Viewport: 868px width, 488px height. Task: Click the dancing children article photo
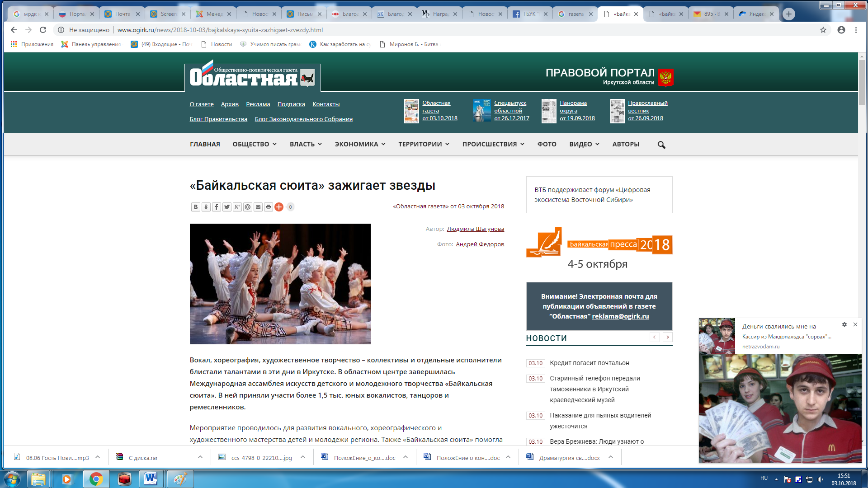click(280, 284)
